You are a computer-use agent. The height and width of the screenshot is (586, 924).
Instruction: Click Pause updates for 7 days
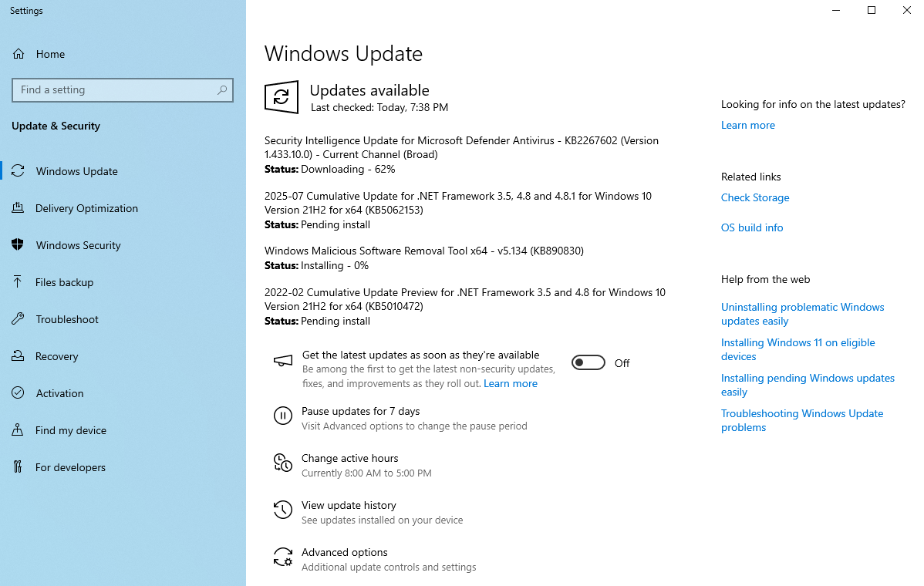(x=361, y=411)
